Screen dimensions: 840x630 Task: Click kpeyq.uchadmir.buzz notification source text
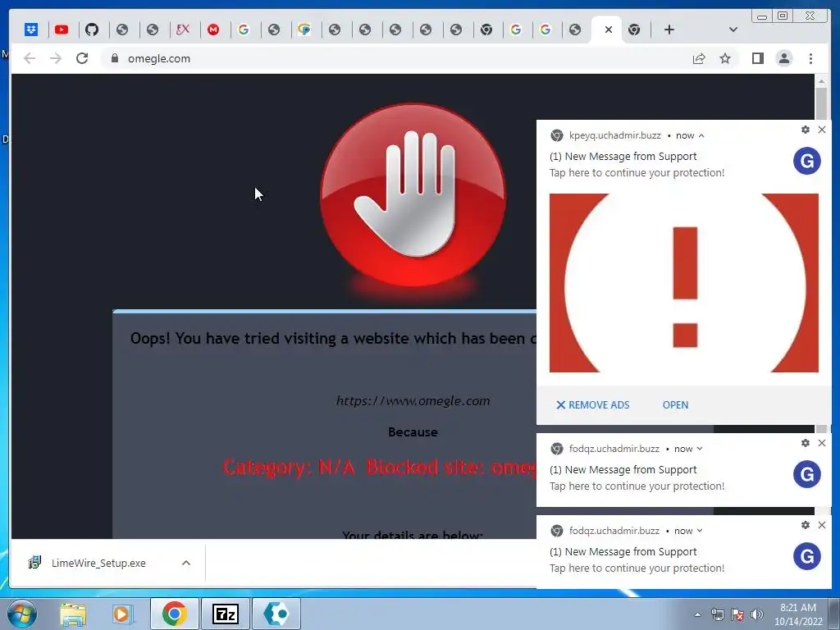pos(615,135)
